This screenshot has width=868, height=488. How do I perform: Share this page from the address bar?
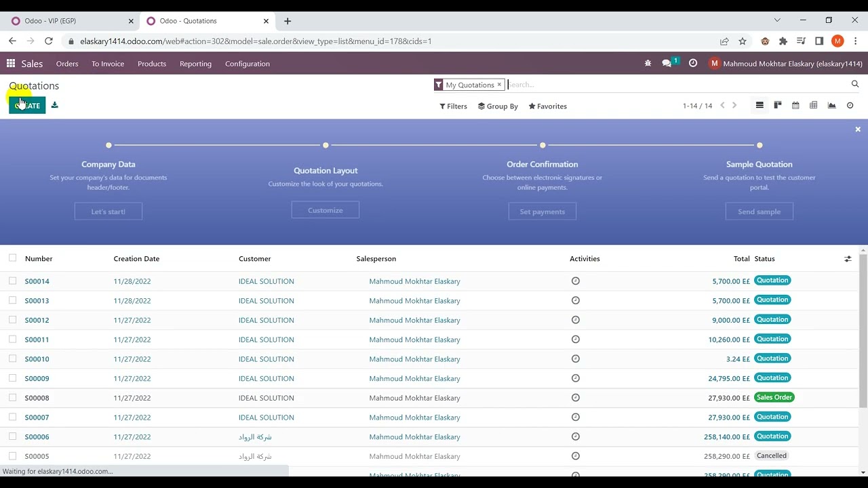pos(724,41)
